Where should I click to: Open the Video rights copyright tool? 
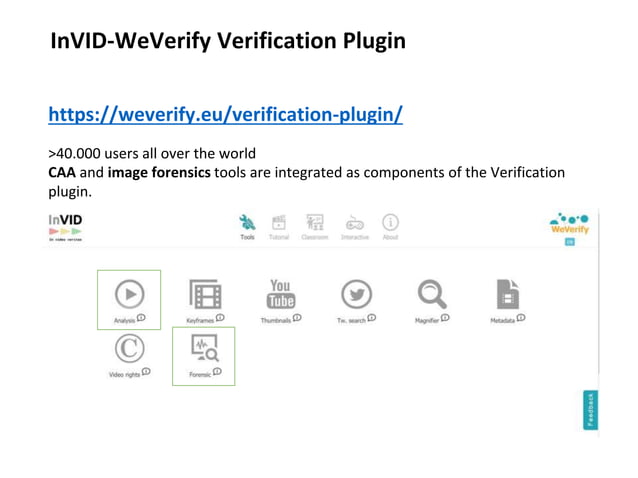129,348
